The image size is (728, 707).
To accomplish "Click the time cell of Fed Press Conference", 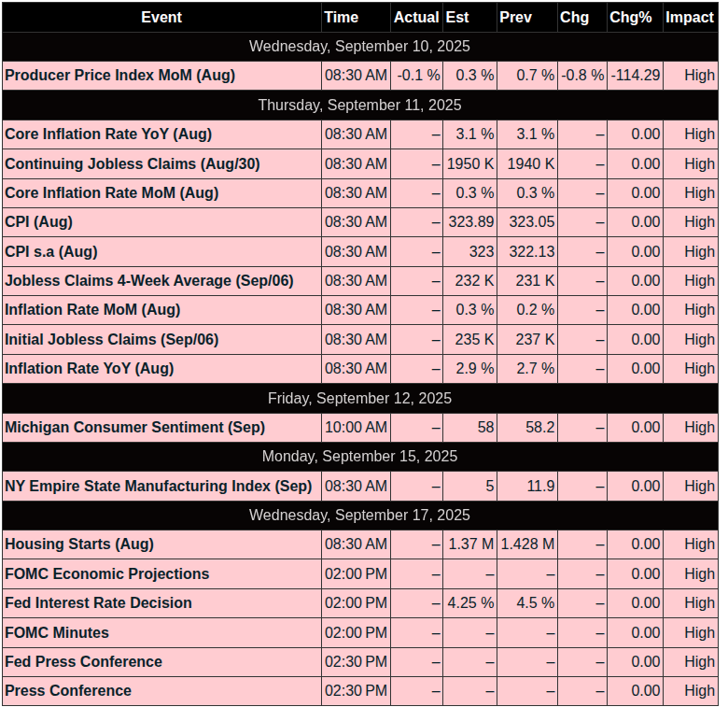I will [x=356, y=662].
